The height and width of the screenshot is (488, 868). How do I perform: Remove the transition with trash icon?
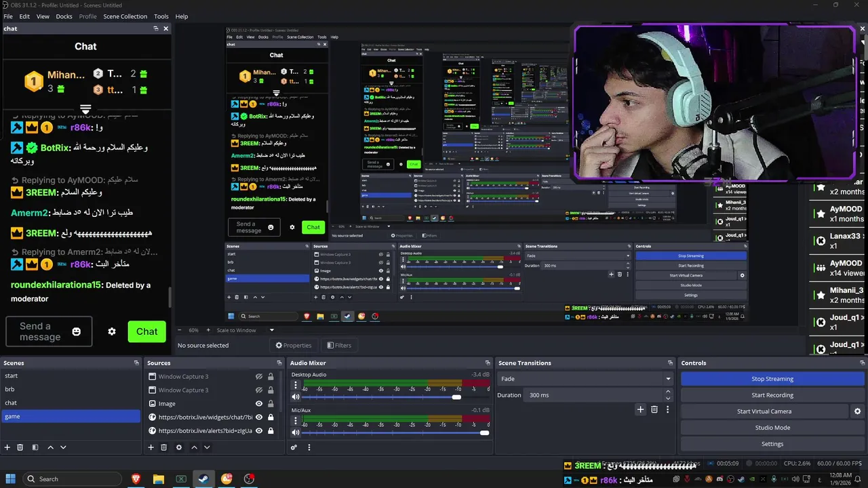654,409
